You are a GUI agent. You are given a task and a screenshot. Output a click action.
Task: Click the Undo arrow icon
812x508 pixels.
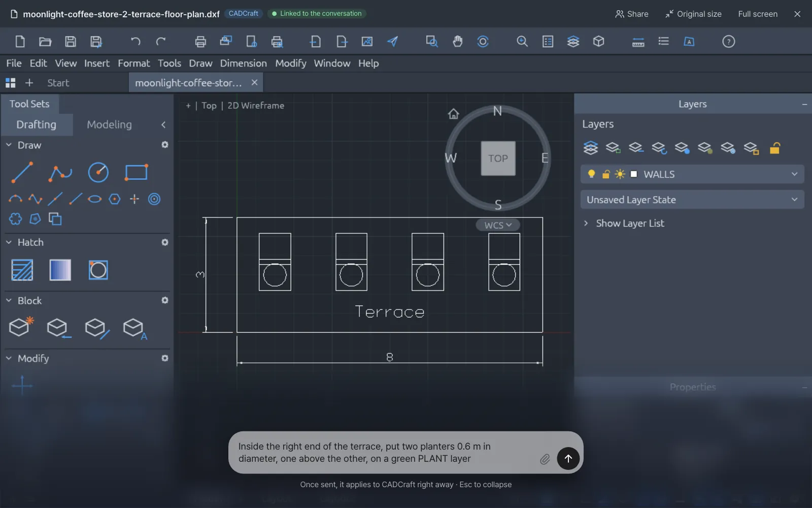click(135, 42)
